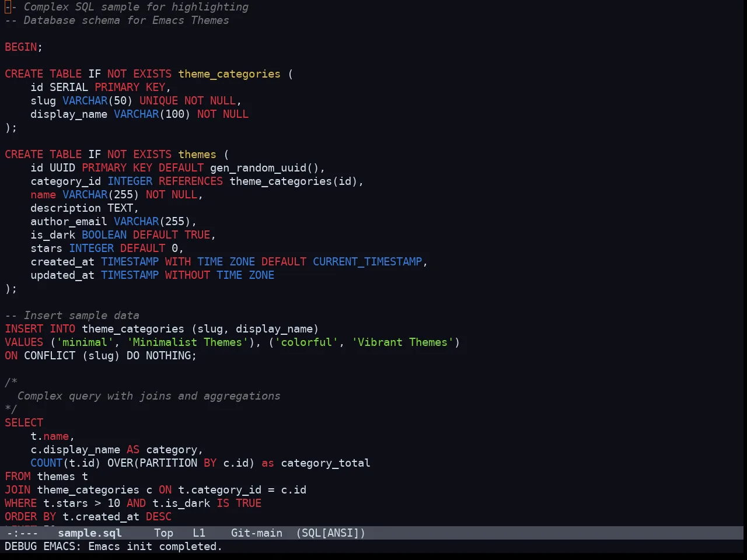The width and height of the screenshot is (747, 560).
Task: Click the PARTITION keyword in the OVER clause
Action: point(168,463)
